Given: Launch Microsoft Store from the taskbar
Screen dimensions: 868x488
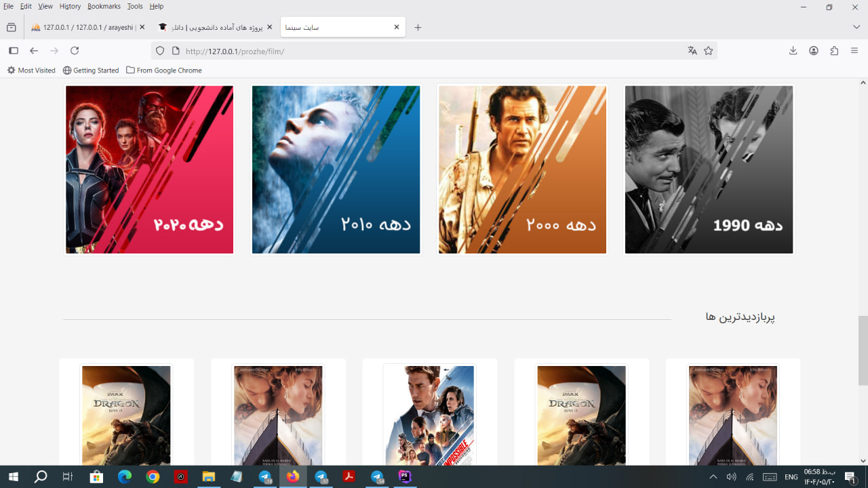Looking at the screenshot, I should click(96, 477).
